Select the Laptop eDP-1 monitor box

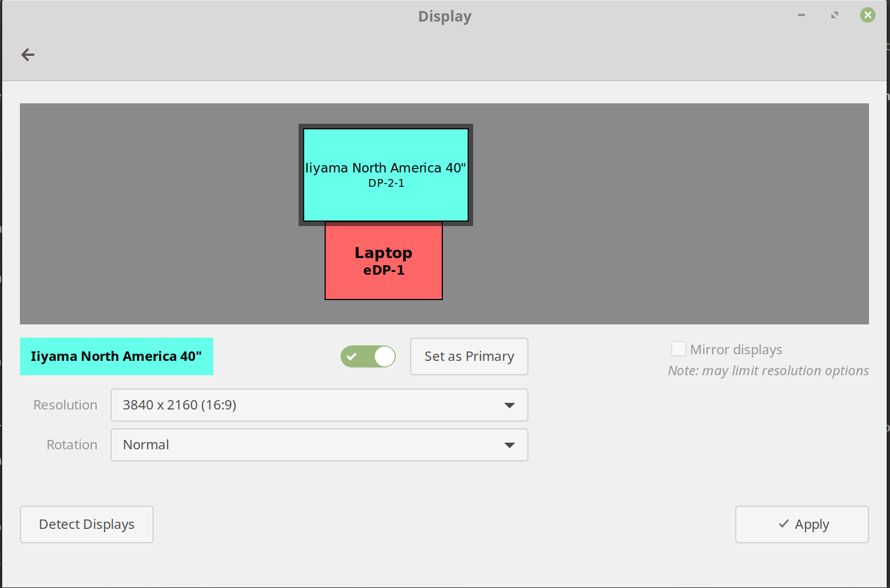(x=384, y=261)
